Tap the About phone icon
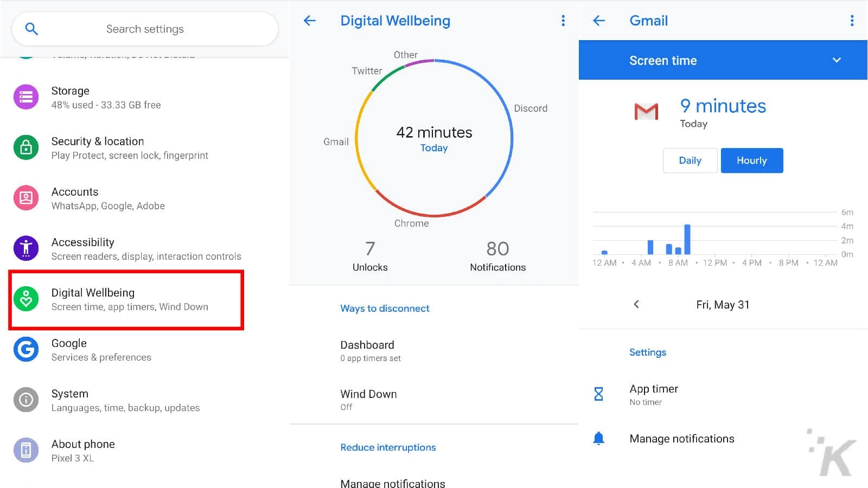The height and width of the screenshot is (488, 868). click(x=26, y=450)
